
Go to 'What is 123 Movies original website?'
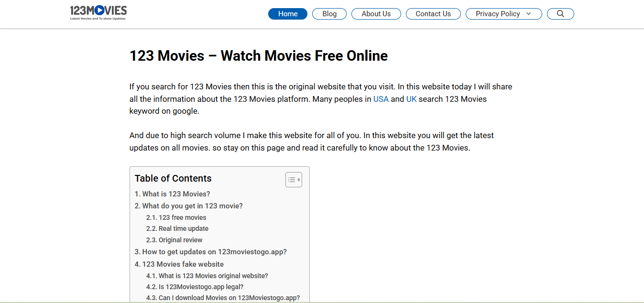[207, 276]
